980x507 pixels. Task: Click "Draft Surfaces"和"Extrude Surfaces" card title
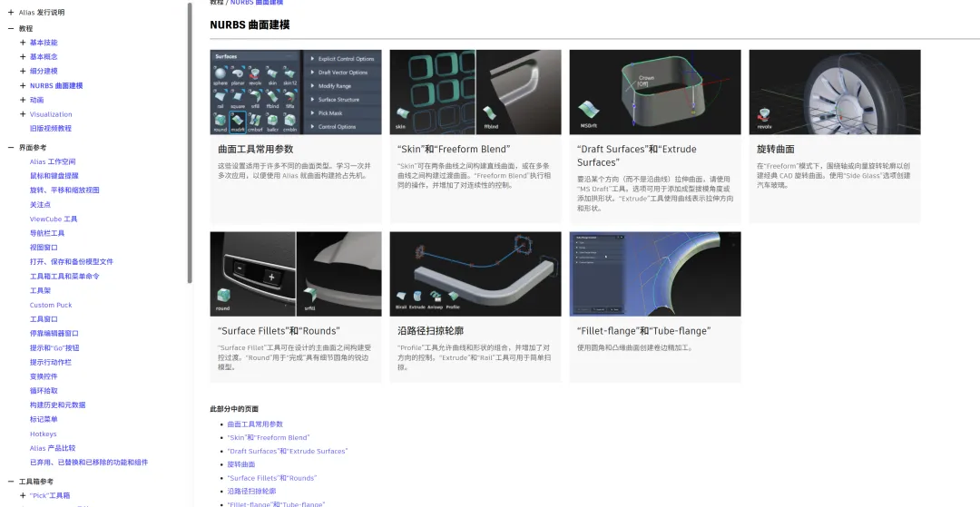click(637, 155)
